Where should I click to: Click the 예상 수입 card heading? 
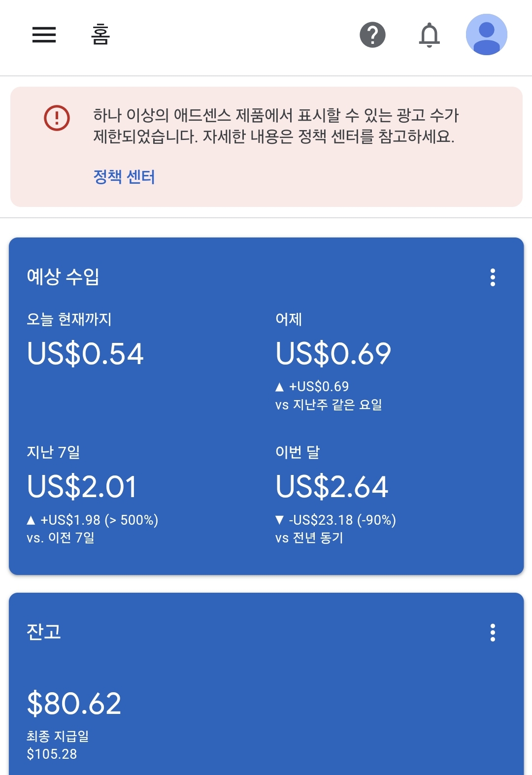pyautogui.click(x=63, y=276)
